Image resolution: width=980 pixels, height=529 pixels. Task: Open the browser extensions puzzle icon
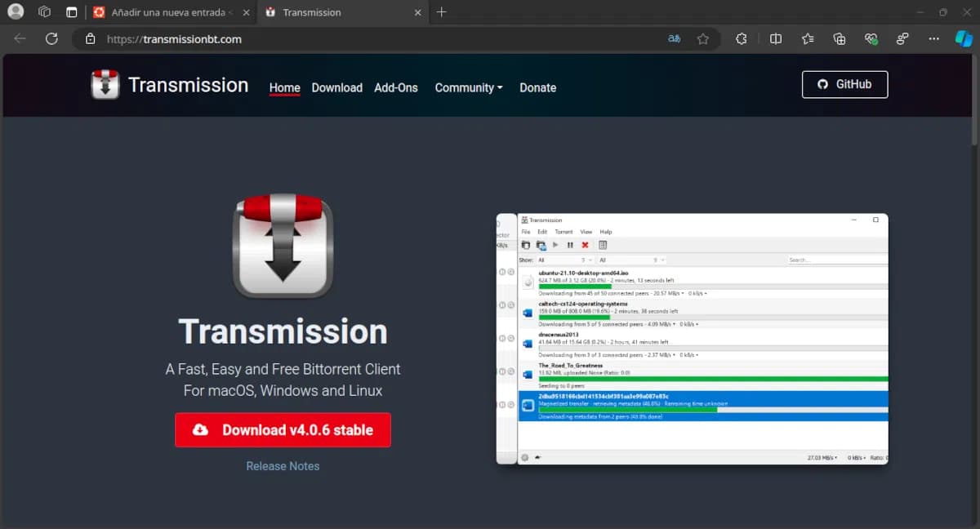pyautogui.click(x=741, y=38)
